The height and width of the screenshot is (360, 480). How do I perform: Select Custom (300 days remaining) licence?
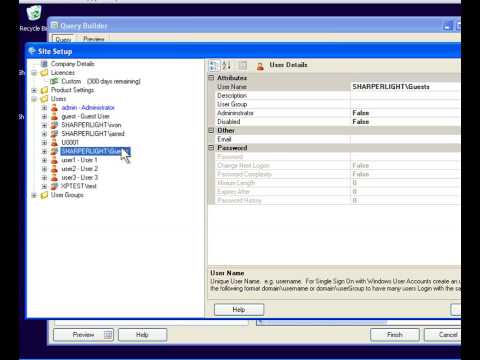click(x=101, y=81)
